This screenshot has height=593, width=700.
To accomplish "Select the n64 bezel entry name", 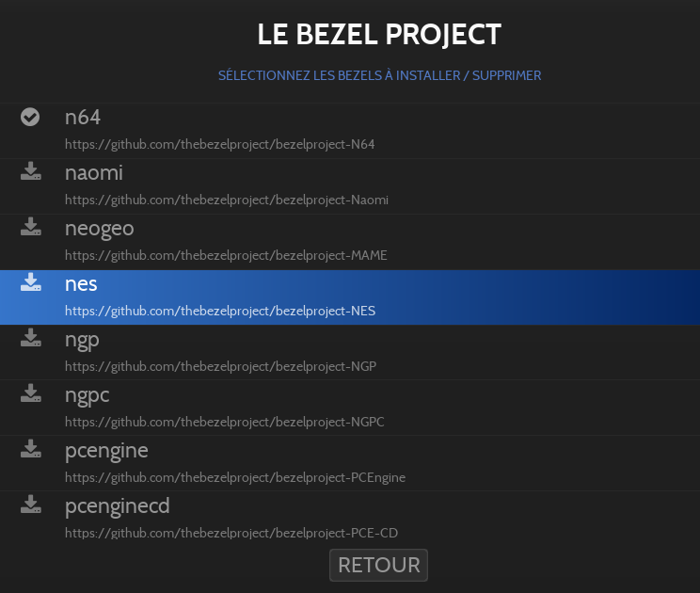I will click(x=83, y=118).
